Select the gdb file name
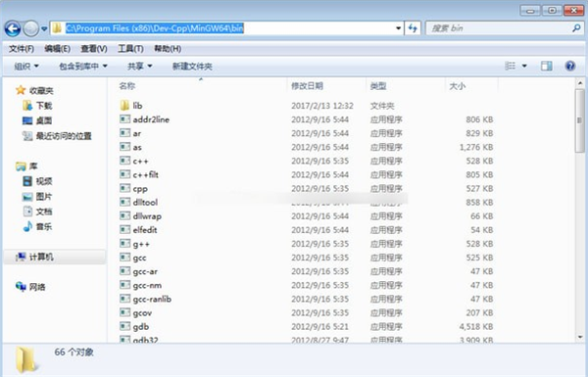Screen dimensions: 588x377 pyautogui.click(x=141, y=327)
